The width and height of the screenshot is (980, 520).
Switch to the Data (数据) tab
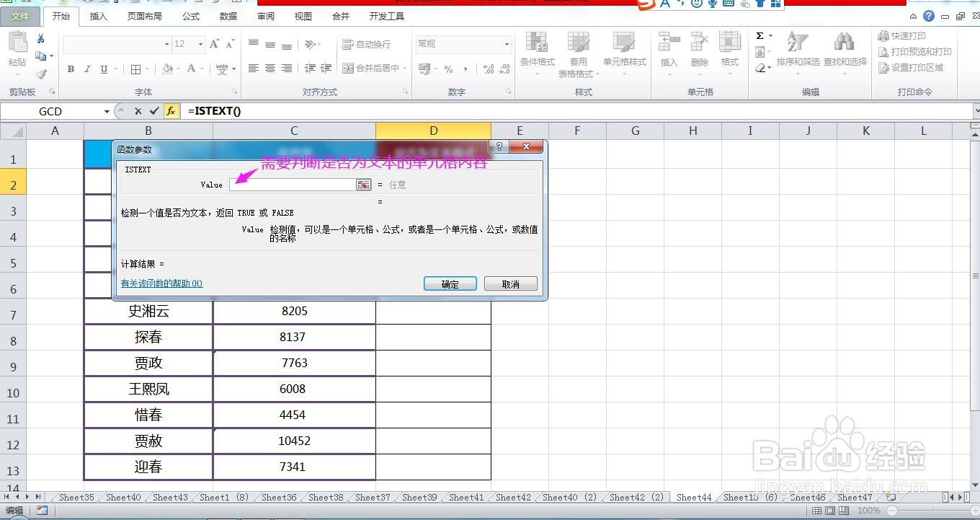pyautogui.click(x=228, y=16)
